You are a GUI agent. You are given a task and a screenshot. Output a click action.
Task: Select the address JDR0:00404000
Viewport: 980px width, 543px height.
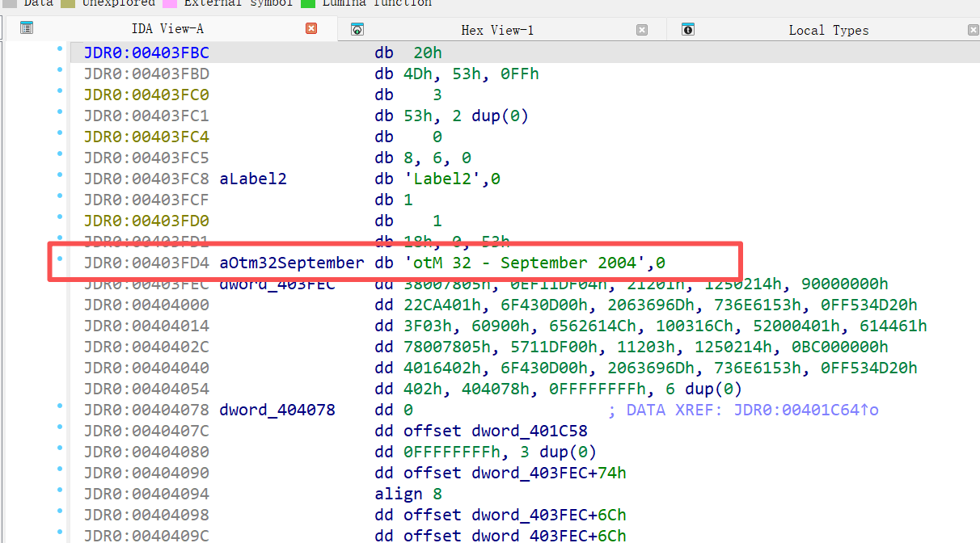[146, 305]
